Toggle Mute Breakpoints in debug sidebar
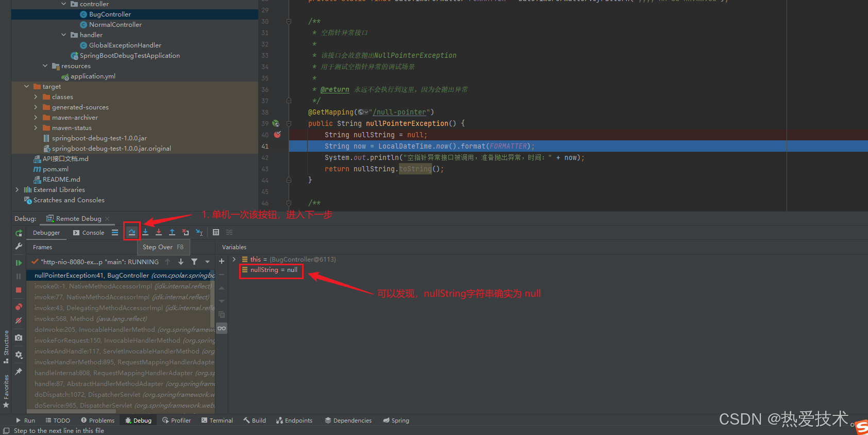The image size is (868, 435). [x=19, y=320]
